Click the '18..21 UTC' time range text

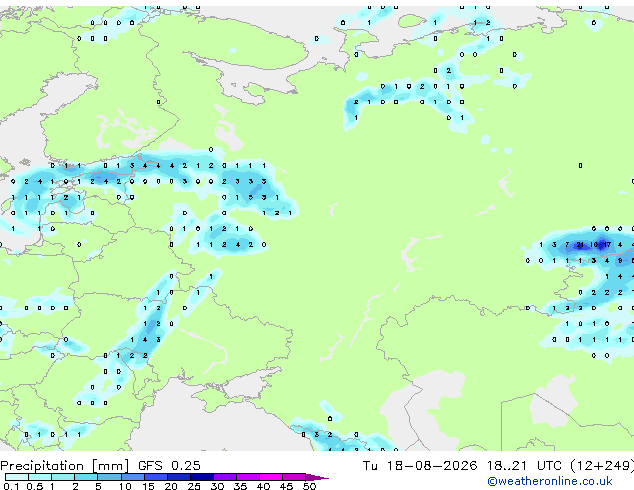(524, 466)
